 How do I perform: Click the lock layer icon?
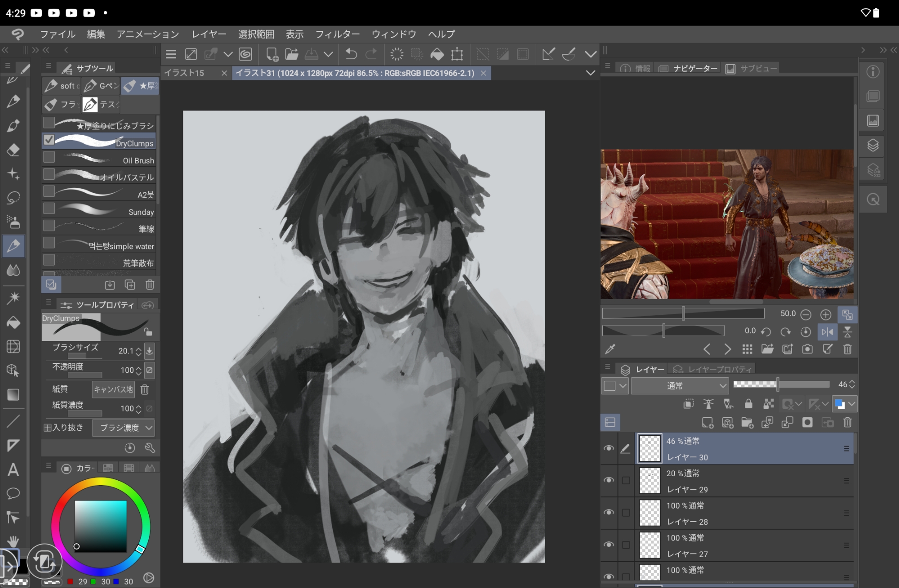click(748, 404)
